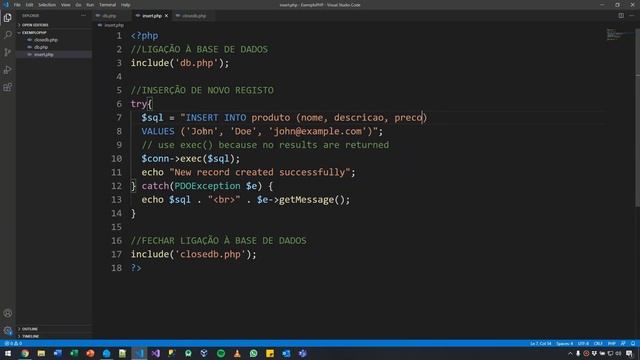640x360 pixels.
Task: Open the Help menu
Action: [125, 5]
